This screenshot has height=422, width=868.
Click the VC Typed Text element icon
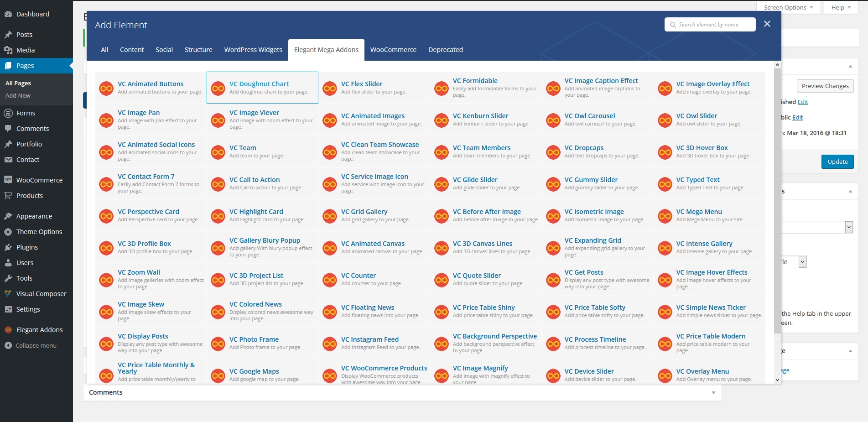pyautogui.click(x=665, y=184)
